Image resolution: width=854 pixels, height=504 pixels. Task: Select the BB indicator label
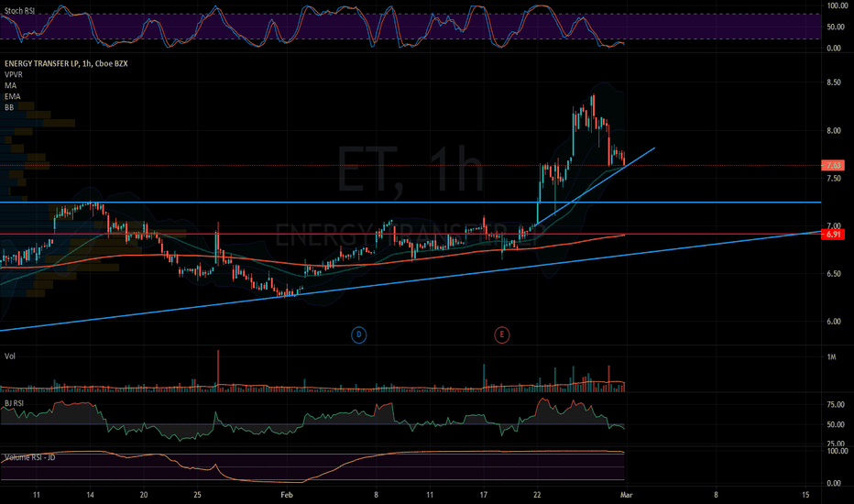[9, 107]
